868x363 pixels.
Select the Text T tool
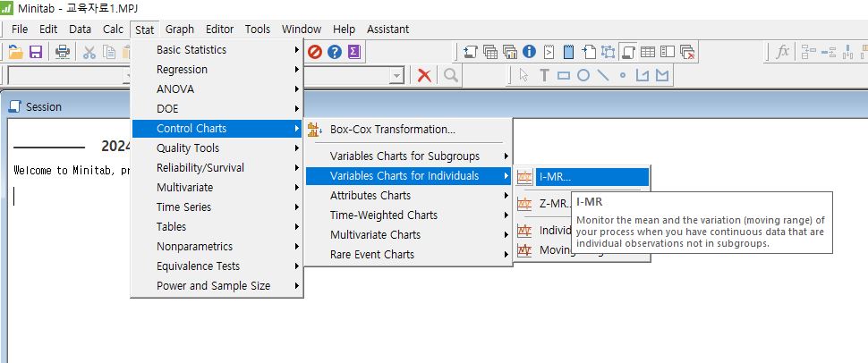(544, 75)
